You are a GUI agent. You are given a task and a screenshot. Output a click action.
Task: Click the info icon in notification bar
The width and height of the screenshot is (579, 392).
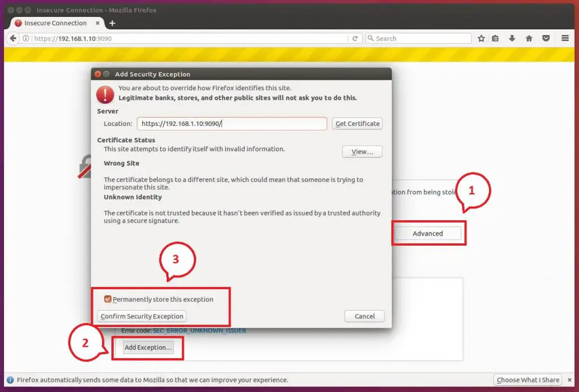click(10, 380)
